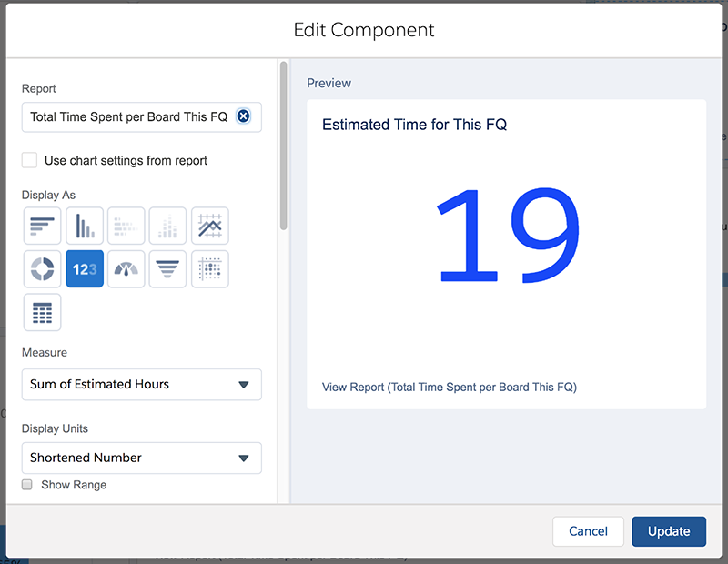The image size is (728, 564).
Task: Open View Report link in preview
Action: [x=450, y=387]
